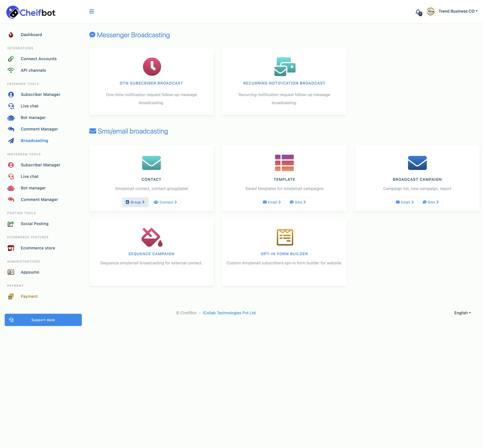The width and height of the screenshot is (483, 448).
Task: Click the Opt-In Form Builder checklist icon
Action: click(284, 237)
